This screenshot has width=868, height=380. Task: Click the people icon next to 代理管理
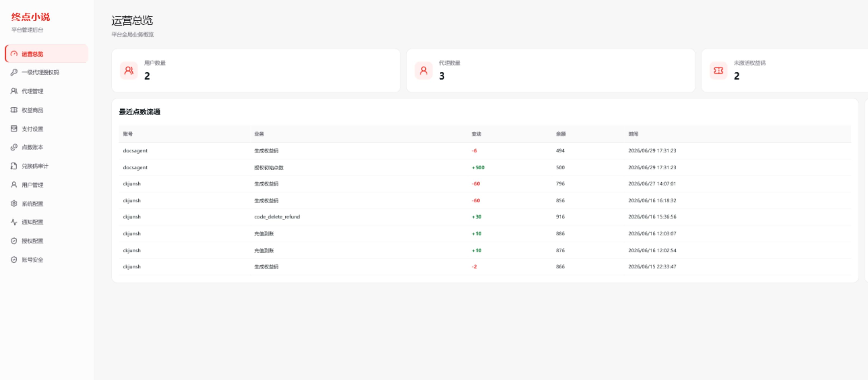point(14,91)
